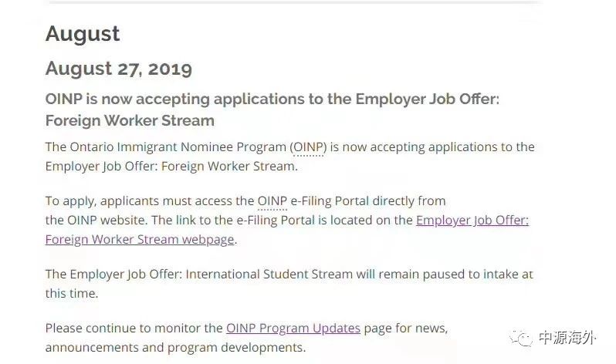This screenshot has width=616, height=364.
Task: Click the "August 27, 2019" date heading
Action: (x=118, y=68)
